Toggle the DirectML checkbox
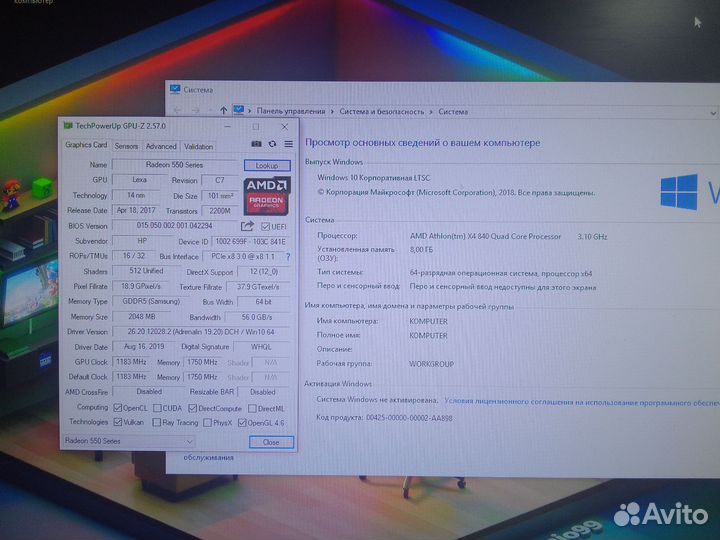The width and height of the screenshot is (720, 540). (252, 408)
